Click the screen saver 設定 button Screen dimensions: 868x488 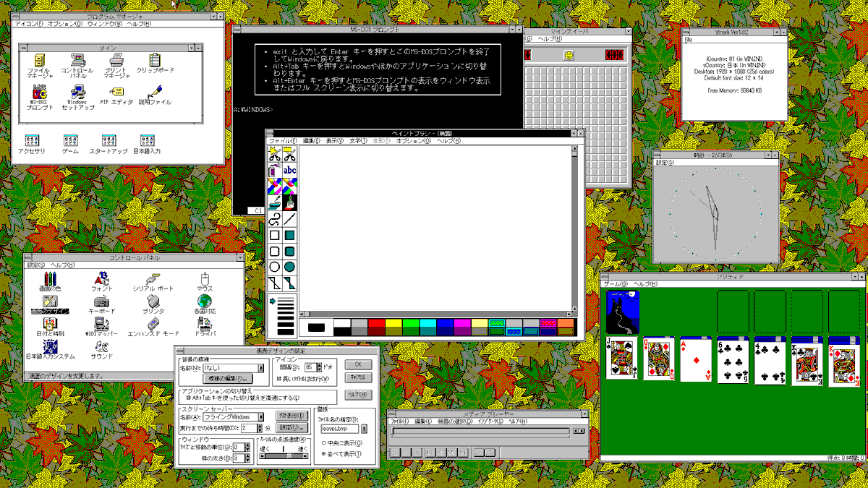pyautogui.click(x=292, y=427)
